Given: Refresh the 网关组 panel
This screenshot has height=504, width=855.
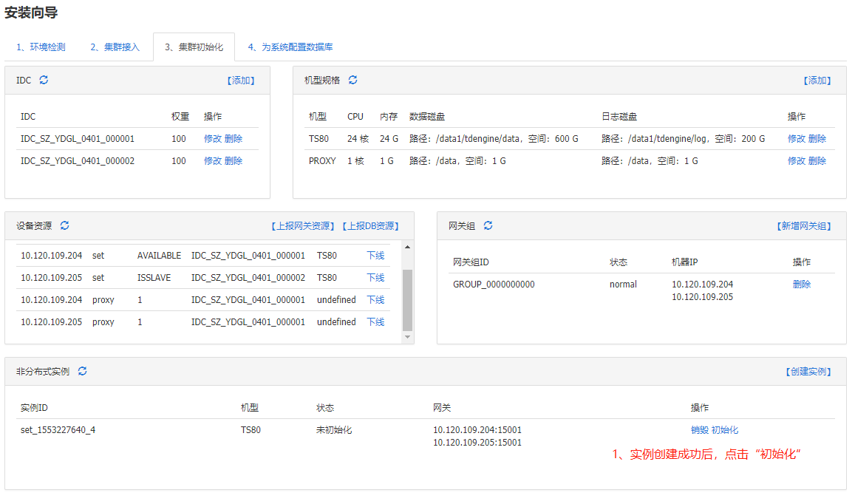Looking at the screenshot, I should click(488, 226).
